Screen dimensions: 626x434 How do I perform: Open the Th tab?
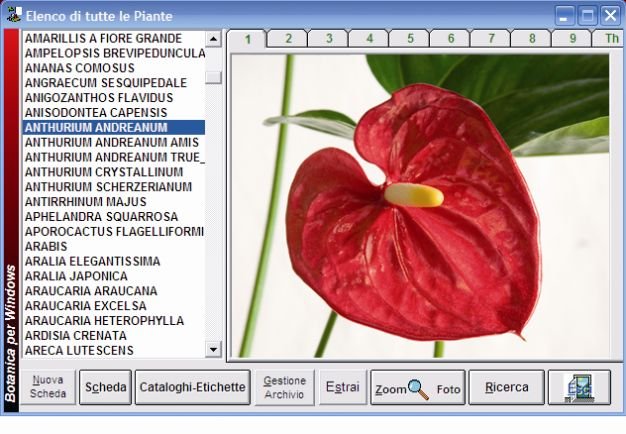(610, 39)
